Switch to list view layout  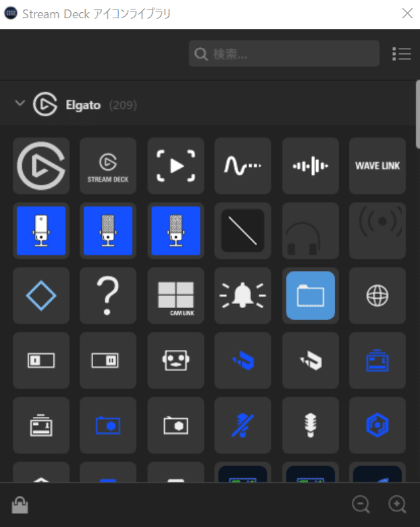(402, 54)
